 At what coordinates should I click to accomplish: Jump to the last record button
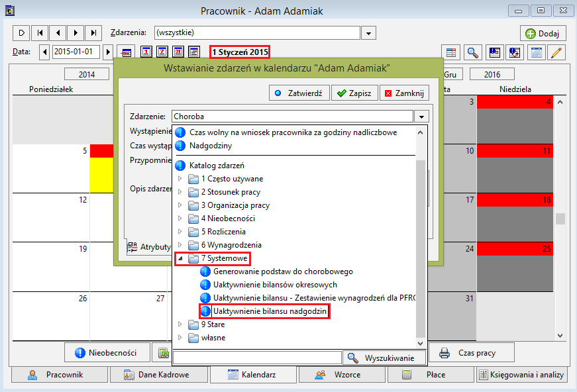pyautogui.click(x=93, y=33)
